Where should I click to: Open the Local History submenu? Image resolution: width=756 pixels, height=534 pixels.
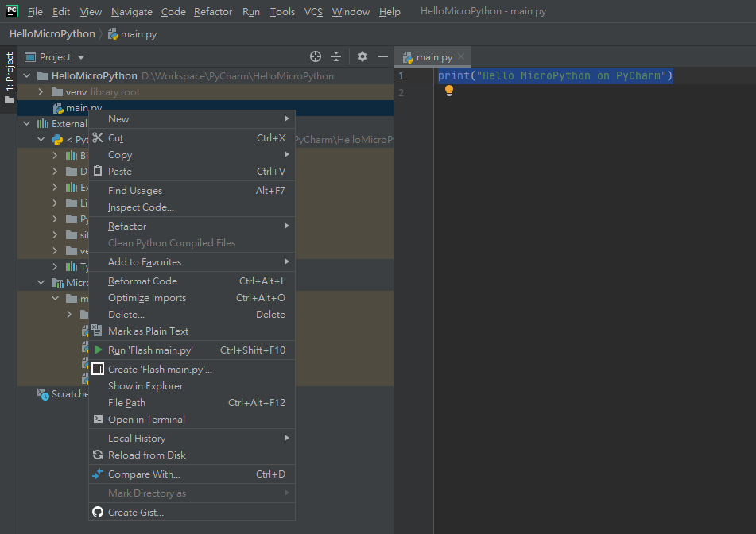[192, 438]
